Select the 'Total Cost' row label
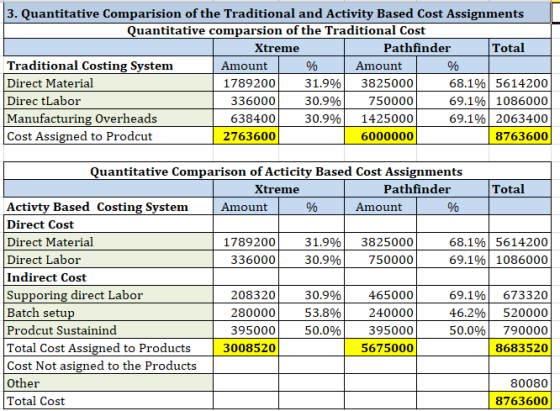Screen dimensions: 560x411 point(109,401)
